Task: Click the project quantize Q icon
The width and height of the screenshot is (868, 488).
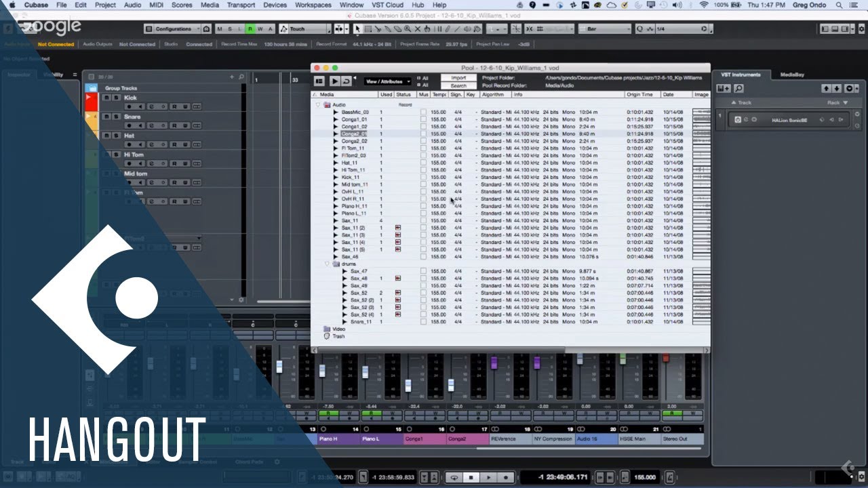Action: coord(639,29)
